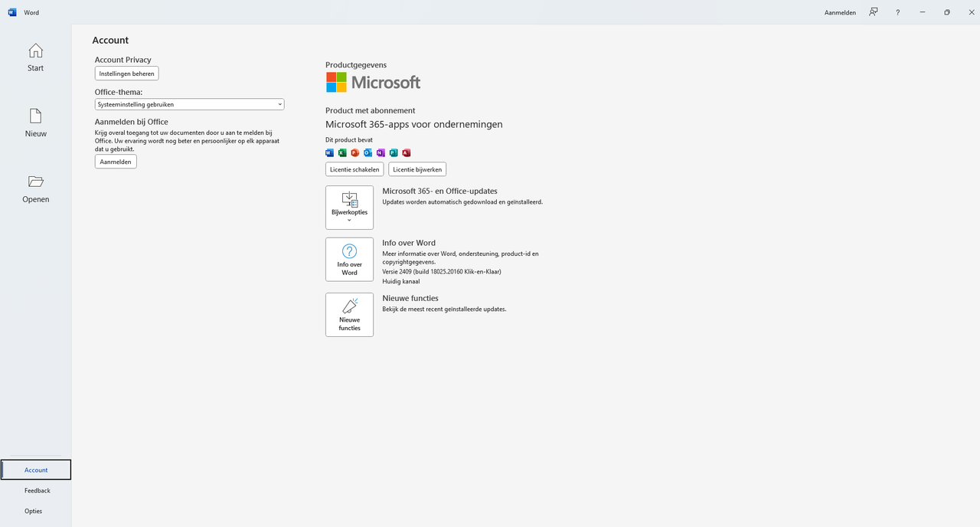Click the heading 'Microsoft 365- en Office-updates'
Viewport: 980px width, 527px height.
tap(439, 191)
